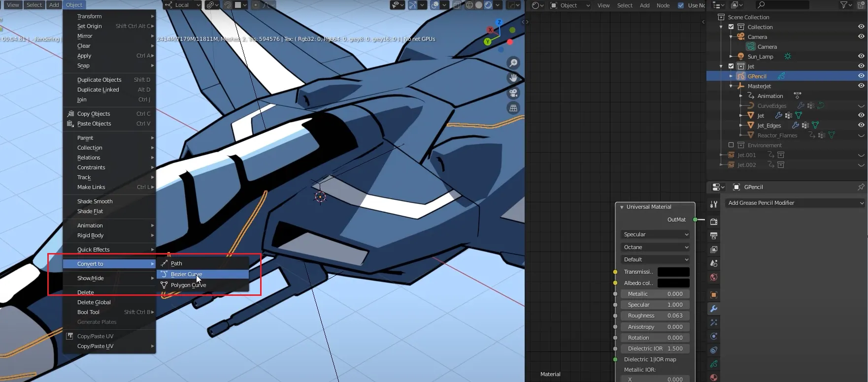868x382 pixels.
Task: Collapse the Universal Material node
Action: (622, 207)
